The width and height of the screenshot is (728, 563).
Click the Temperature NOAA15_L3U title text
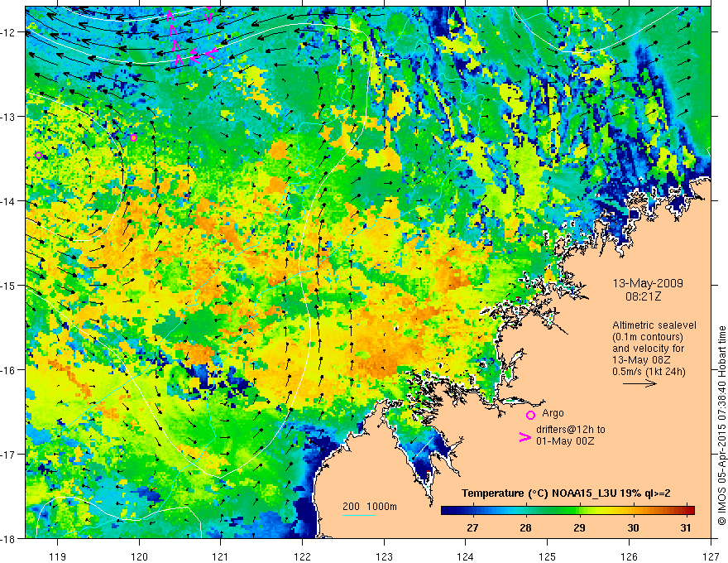pos(566,493)
